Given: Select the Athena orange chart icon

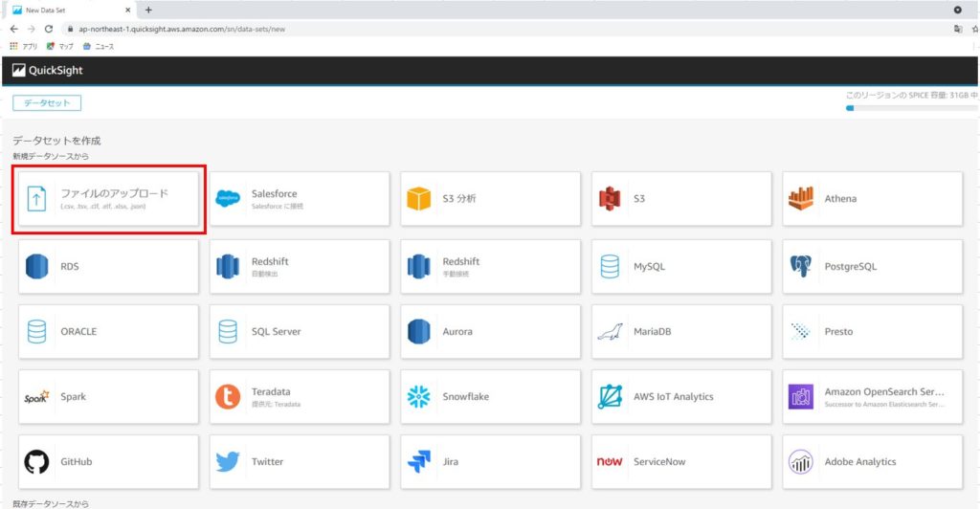Looking at the screenshot, I should pos(801,199).
